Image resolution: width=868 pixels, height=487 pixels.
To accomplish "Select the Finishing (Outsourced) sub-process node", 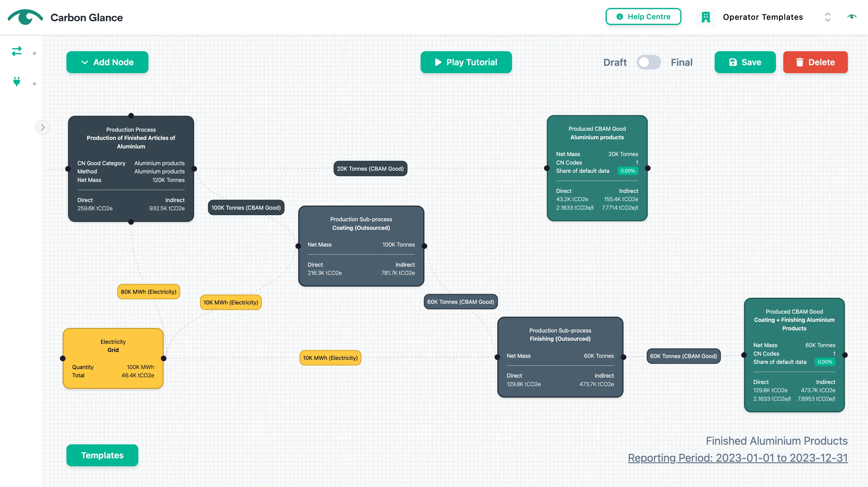I will pyautogui.click(x=560, y=357).
